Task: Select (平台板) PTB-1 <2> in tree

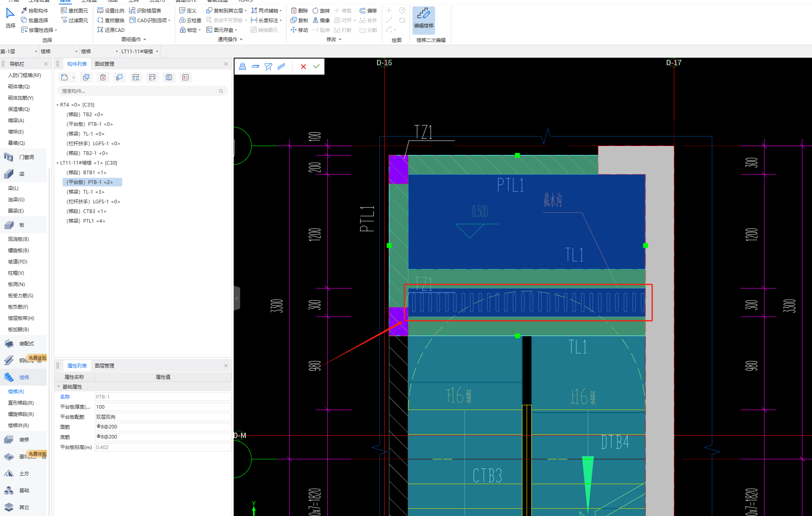Action: tap(92, 182)
